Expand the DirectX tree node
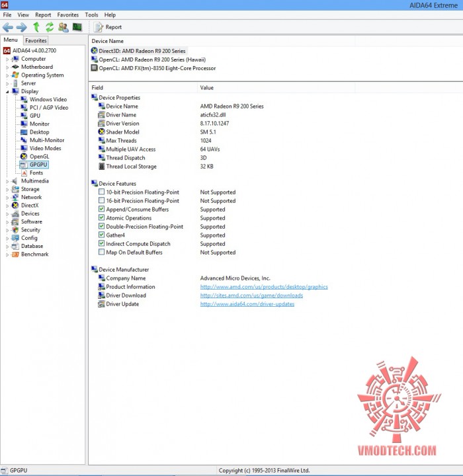Viewport: 463px width, 476px height. pos(7,206)
